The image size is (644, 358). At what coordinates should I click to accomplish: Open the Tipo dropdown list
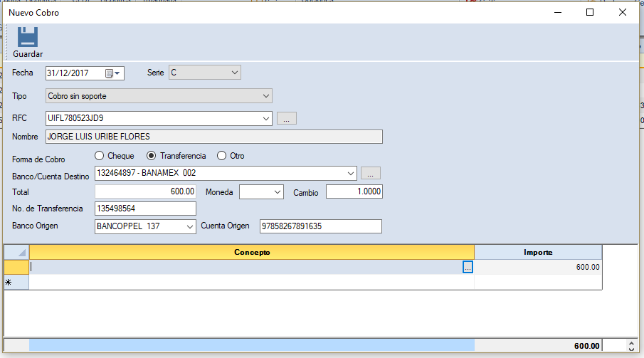pos(265,95)
